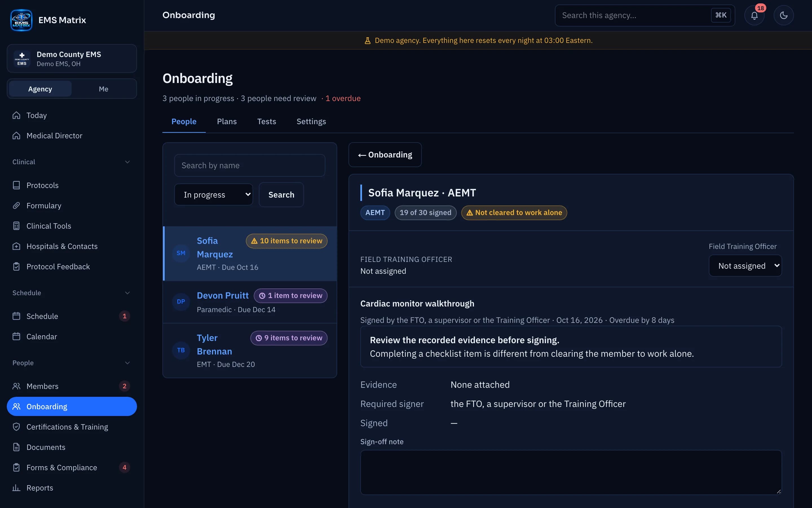
Task: Click the 9 items to review badge
Action: click(289, 338)
